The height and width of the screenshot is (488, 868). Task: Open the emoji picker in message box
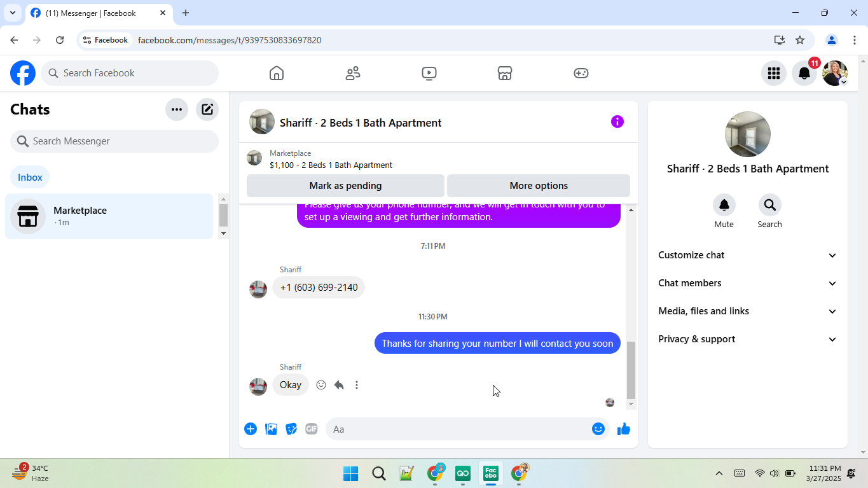pyautogui.click(x=598, y=429)
